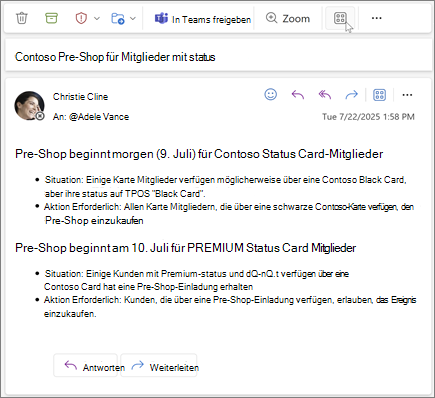Forward the message with the header arrow icon
This screenshot has height=398, width=435.
click(x=351, y=95)
